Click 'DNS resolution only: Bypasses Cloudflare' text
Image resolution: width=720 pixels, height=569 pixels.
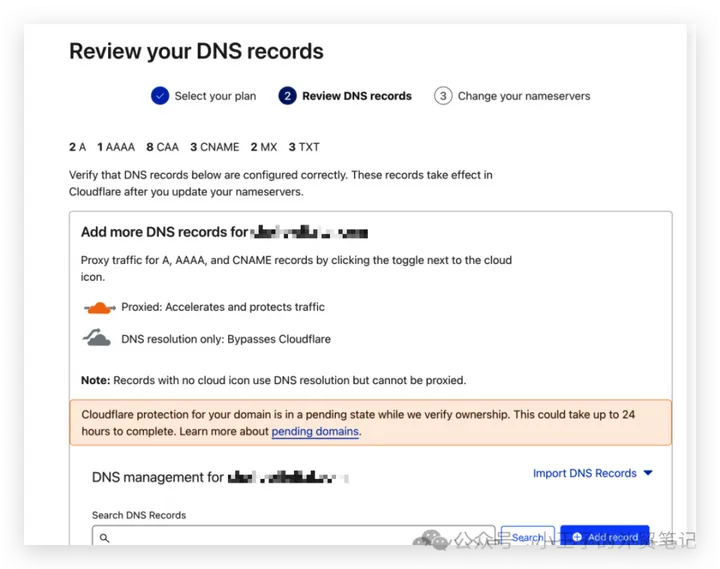[226, 339]
